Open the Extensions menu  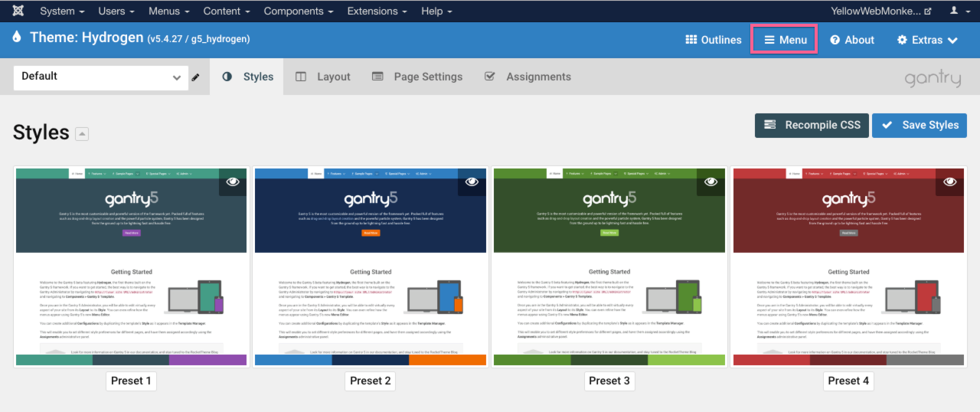tap(377, 11)
